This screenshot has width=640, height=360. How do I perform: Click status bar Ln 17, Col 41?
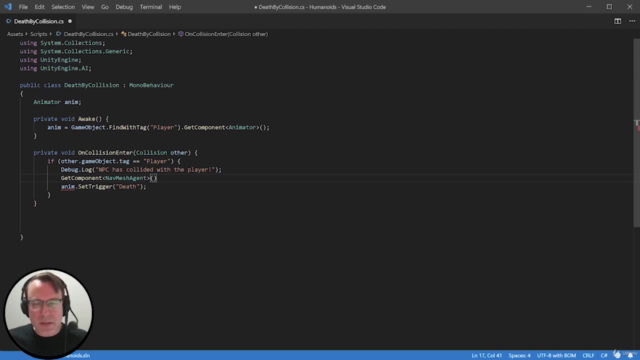point(487,356)
